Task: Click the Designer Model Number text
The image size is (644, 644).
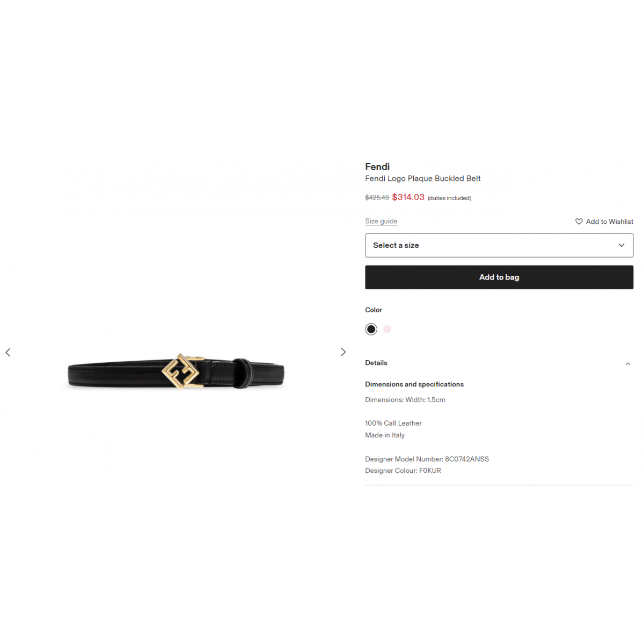Action: point(427,459)
